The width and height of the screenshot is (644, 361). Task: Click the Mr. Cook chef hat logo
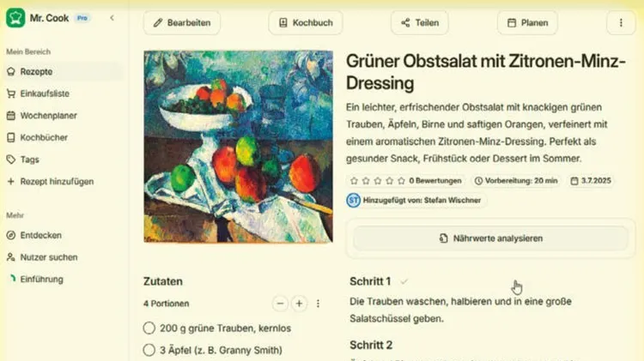(15, 18)
